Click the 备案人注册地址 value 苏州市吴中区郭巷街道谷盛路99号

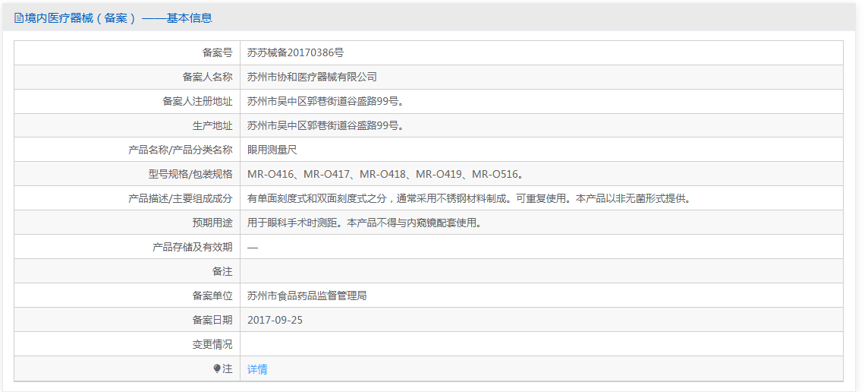325,102
